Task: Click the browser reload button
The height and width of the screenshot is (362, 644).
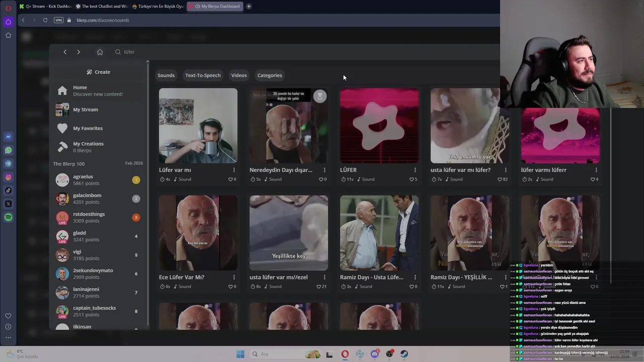Action: coord(45,20)
